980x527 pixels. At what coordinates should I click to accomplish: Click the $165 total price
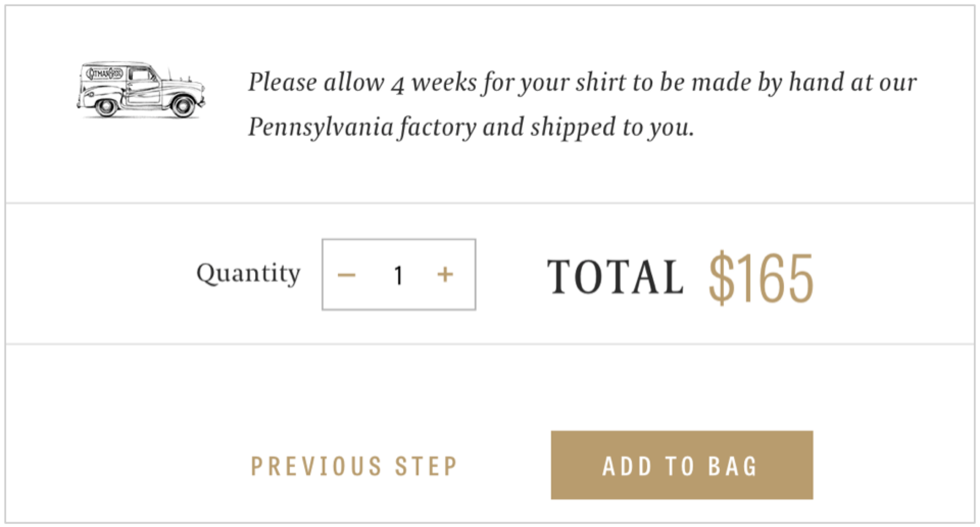761,277
